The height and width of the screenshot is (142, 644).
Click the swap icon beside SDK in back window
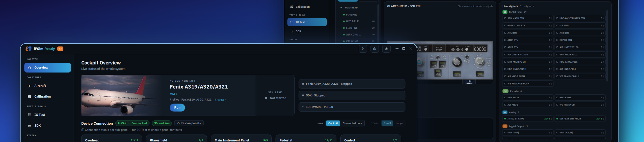292,31
